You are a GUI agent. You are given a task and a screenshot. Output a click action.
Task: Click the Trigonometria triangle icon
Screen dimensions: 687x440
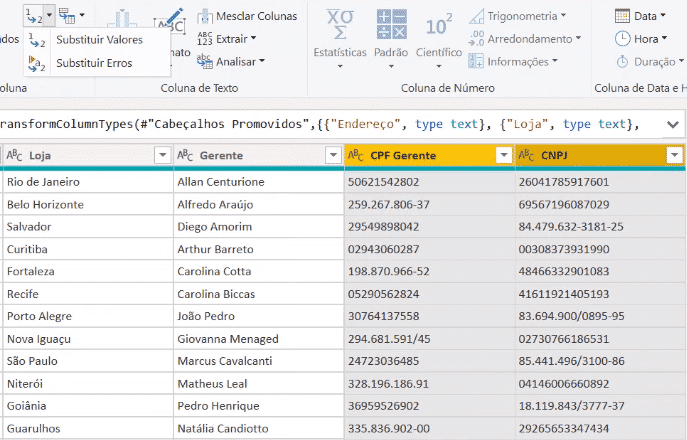tap(476, 17)
